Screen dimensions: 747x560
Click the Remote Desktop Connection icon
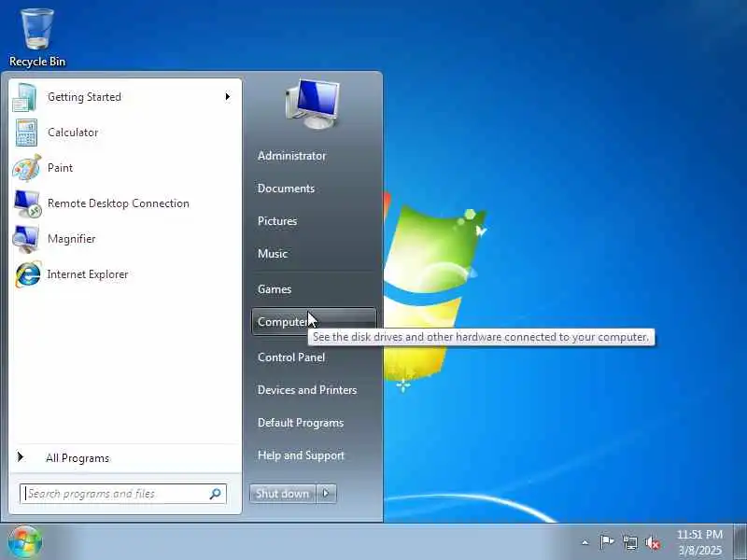[27, 203]
